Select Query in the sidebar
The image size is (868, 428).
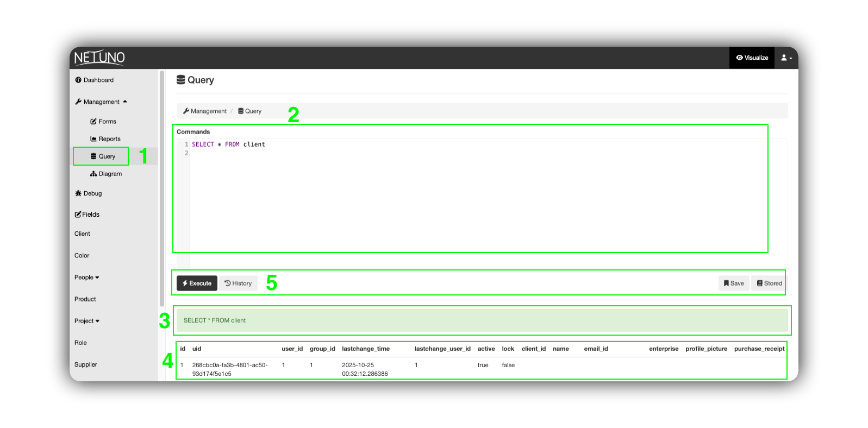click(103, 156)
